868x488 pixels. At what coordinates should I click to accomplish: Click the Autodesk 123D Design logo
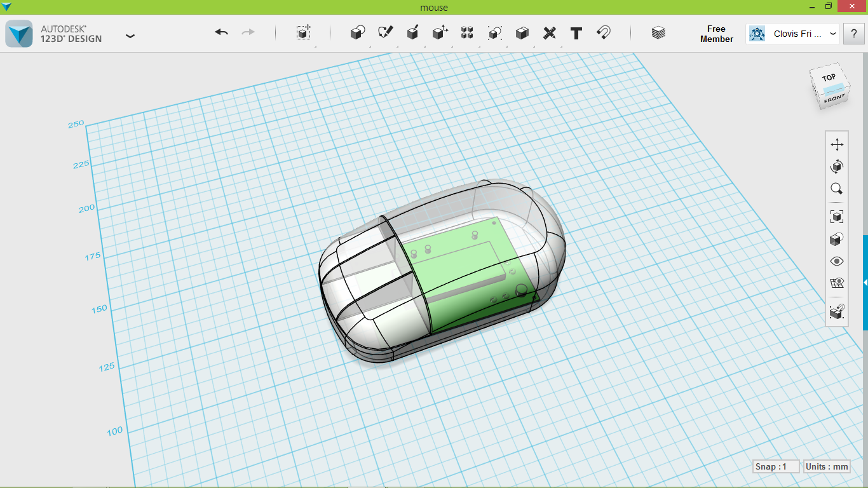[19, 34]
